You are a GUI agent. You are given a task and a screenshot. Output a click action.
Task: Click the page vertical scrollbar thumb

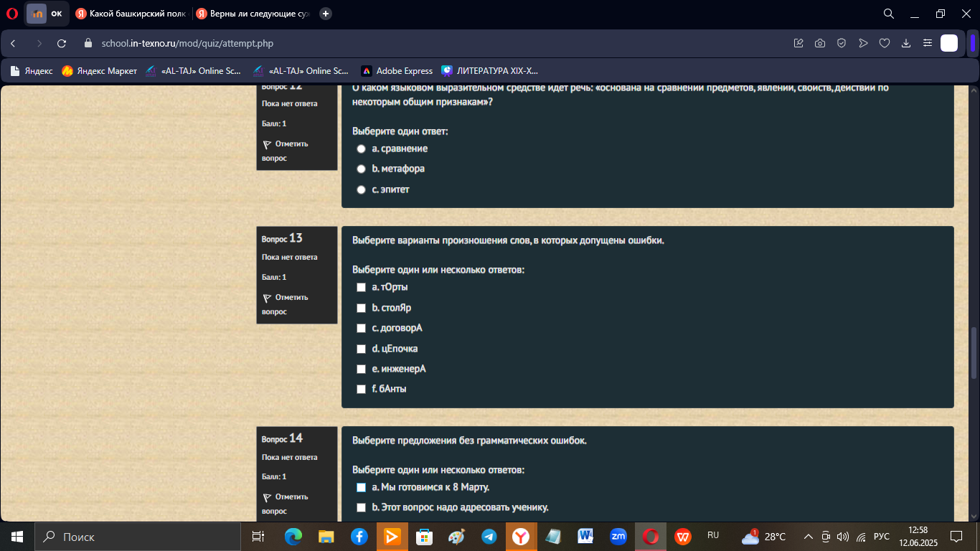coord(974,352)
